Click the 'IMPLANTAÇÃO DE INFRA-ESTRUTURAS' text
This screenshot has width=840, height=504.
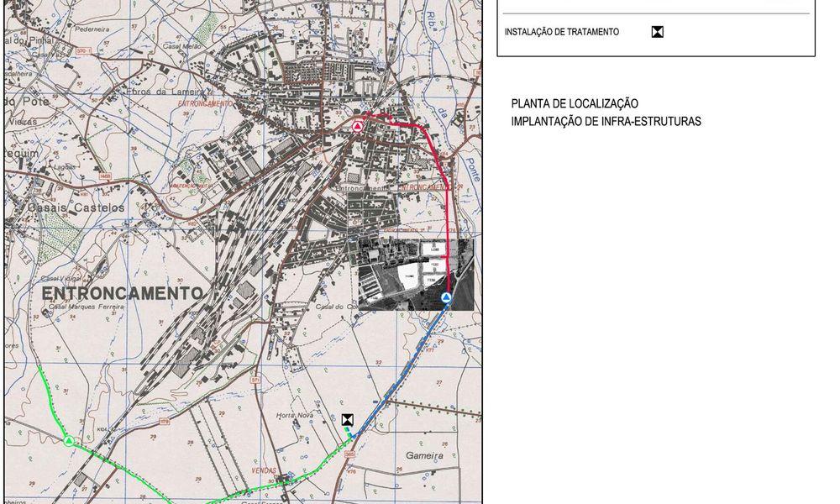606,122
